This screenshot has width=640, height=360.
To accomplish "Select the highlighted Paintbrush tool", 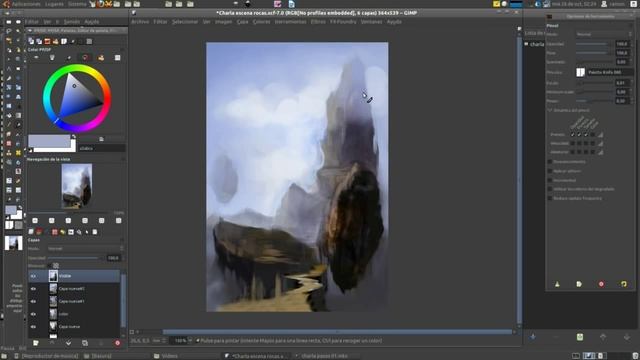I will [18, 125].
